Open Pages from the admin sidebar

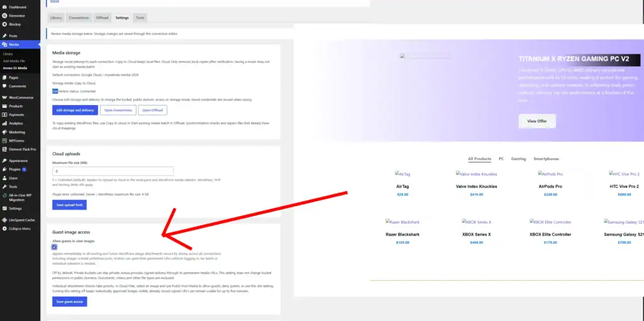tap(14, 78)
